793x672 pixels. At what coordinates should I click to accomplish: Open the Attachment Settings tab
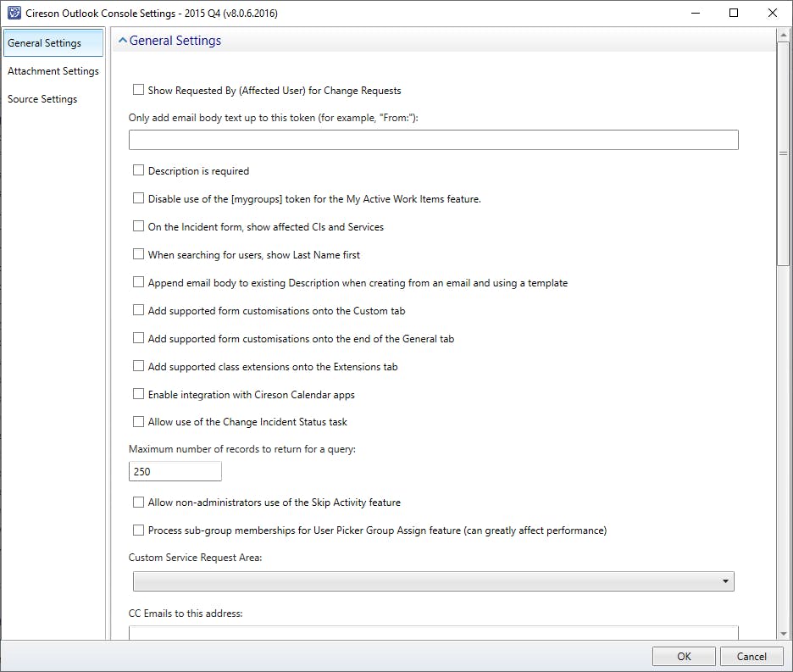[53, 71]
